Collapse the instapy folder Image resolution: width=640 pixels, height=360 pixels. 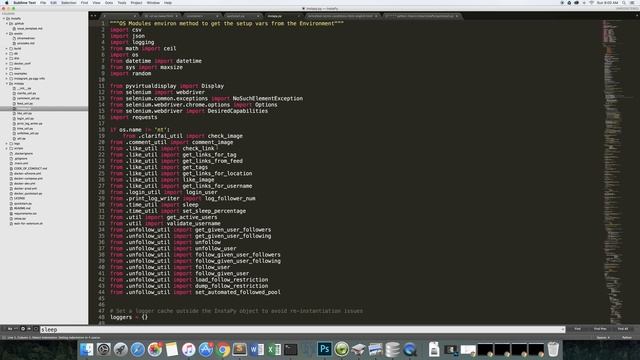[x=7, y=83]
